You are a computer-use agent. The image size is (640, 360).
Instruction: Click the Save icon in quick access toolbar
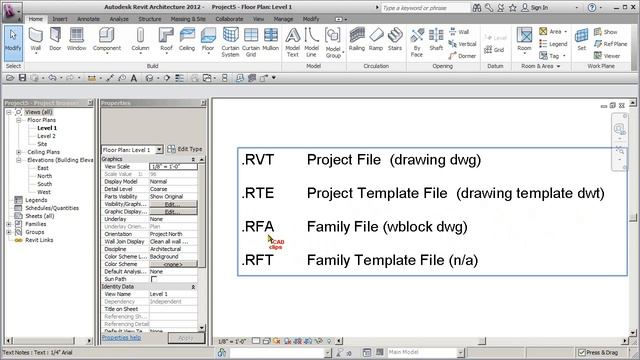click(x=22, y=78)
